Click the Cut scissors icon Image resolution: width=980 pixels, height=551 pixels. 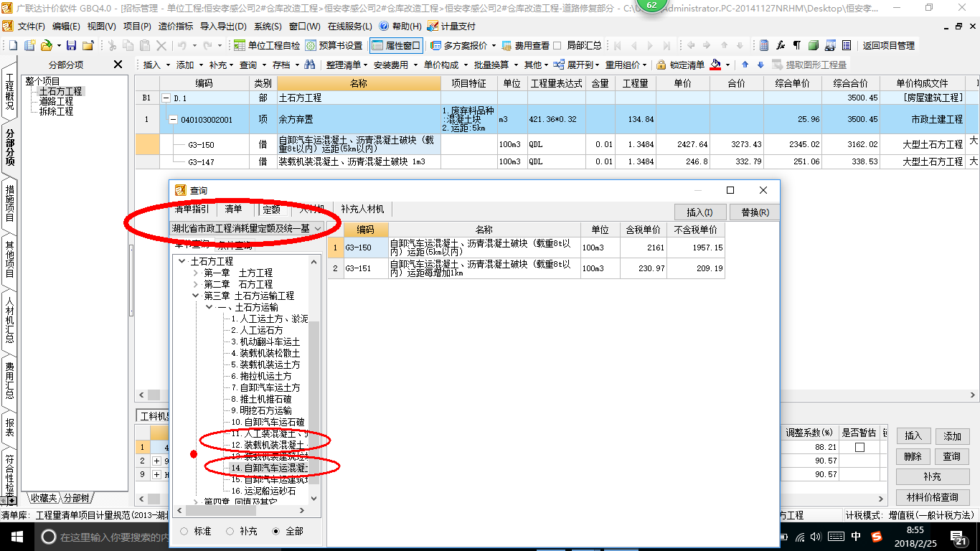tap(112, 45)
